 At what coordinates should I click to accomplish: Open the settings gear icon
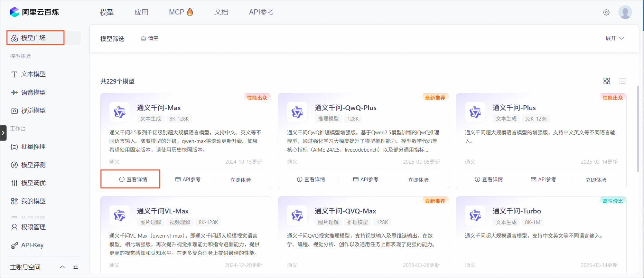click(606, 12)
